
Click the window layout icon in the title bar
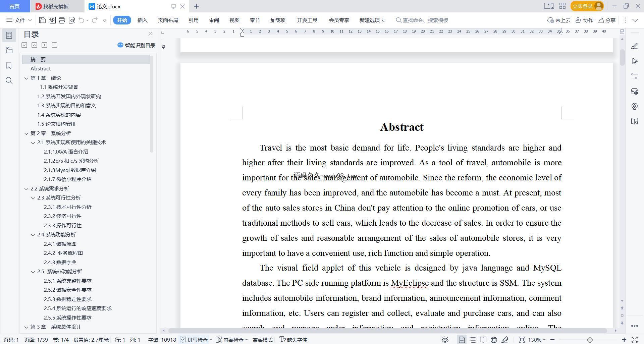pyautogui.click(x=549, y=6)
